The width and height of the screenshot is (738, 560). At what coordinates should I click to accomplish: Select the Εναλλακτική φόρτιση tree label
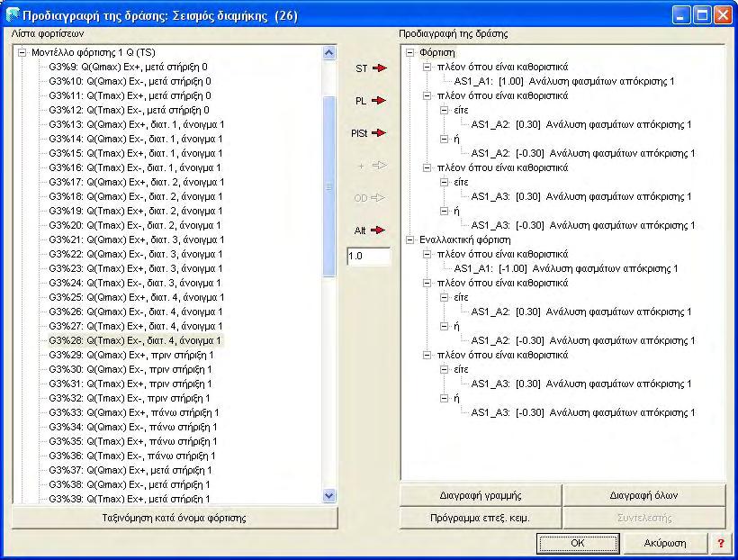pyautogui.click(x=465, y=239)
